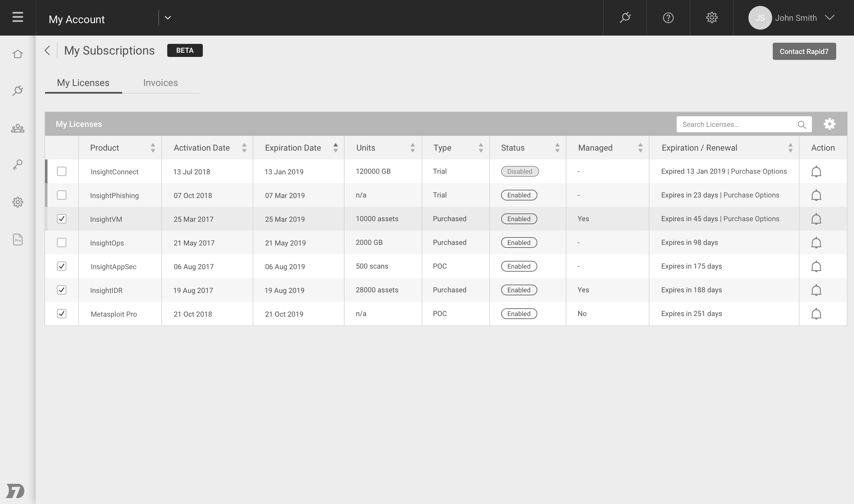Click the plug icon in top bar
Image resolution: width=854 pixels, height=504 pixels.
click(x=625, y=18)
